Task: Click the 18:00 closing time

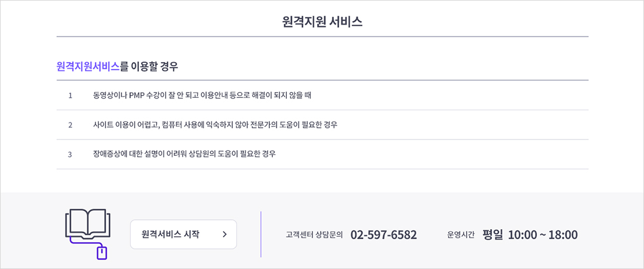Action: tap(563, 235)
